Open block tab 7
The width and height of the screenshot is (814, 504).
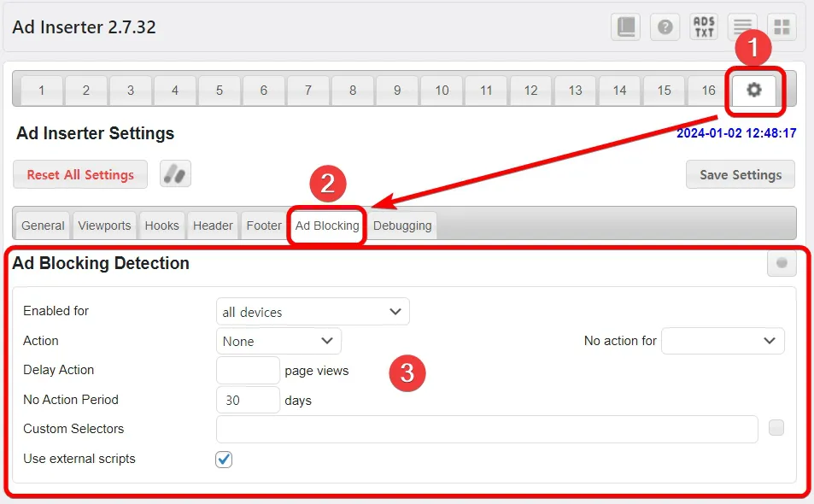[308, 91]
